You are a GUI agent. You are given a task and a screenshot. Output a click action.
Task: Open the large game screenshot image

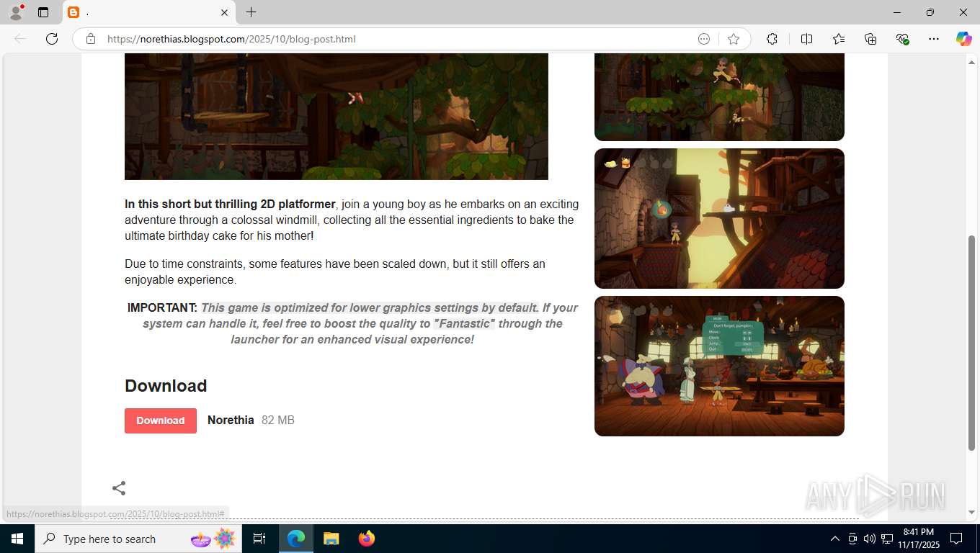[337, 116]
